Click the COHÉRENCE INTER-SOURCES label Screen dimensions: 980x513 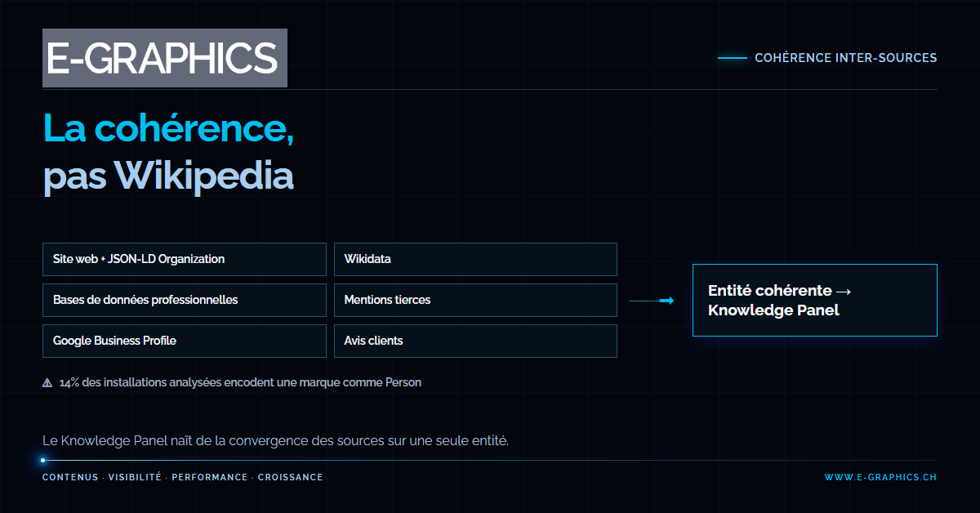[x=846, y=58]
